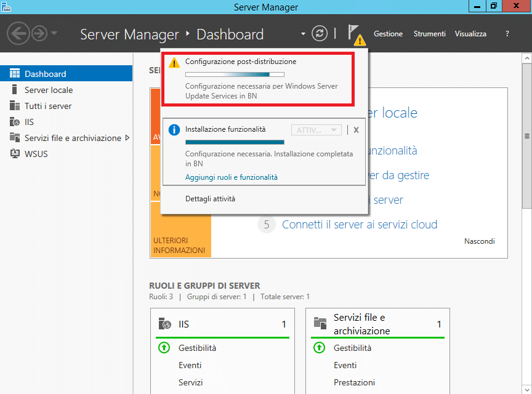Click the notifications flag with warning

click(357, 35)
